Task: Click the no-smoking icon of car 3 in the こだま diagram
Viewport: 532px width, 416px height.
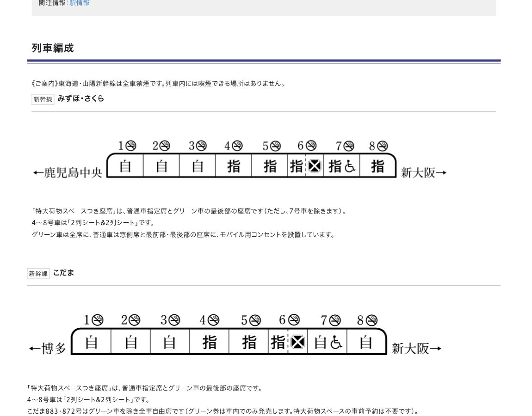Action: click(x=174, y=320)
